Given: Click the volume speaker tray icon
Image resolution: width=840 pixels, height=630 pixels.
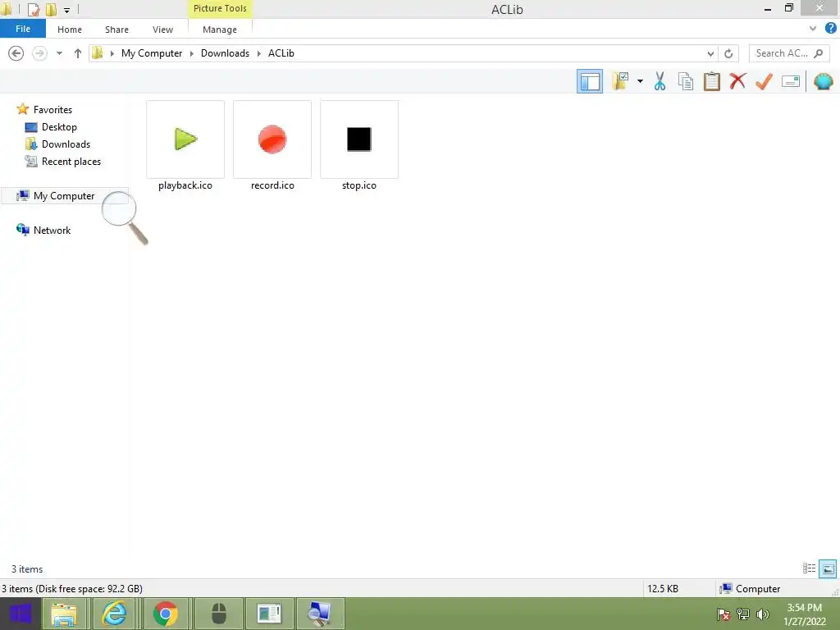Looking at the screenshot, I should pos(762,614).
